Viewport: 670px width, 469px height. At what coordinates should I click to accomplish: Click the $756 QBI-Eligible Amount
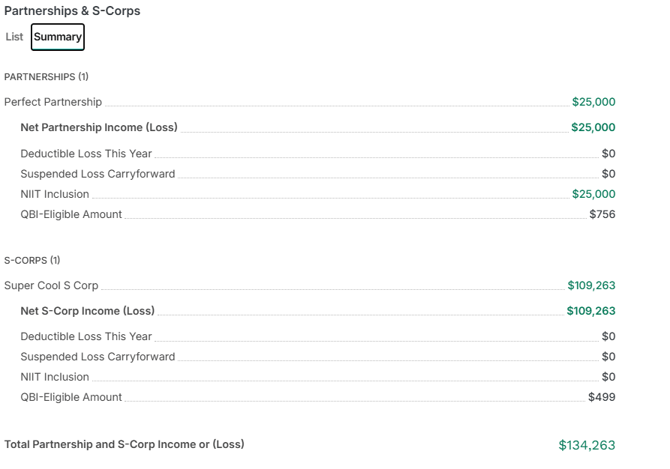602,214
